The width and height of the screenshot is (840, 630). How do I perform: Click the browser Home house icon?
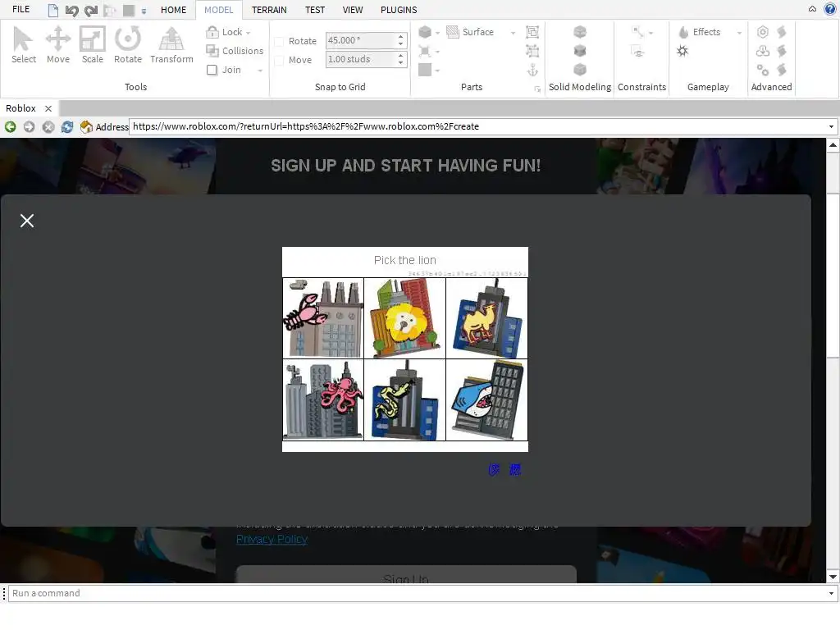click(x=85, y=127)
